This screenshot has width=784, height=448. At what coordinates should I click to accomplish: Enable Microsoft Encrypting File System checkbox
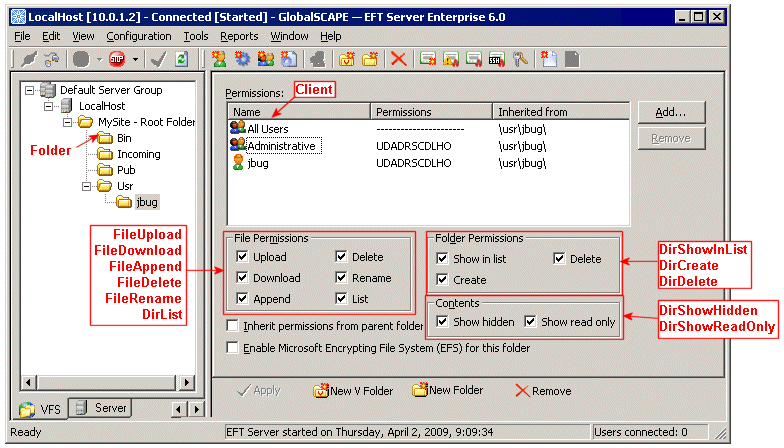click(232, 348)
